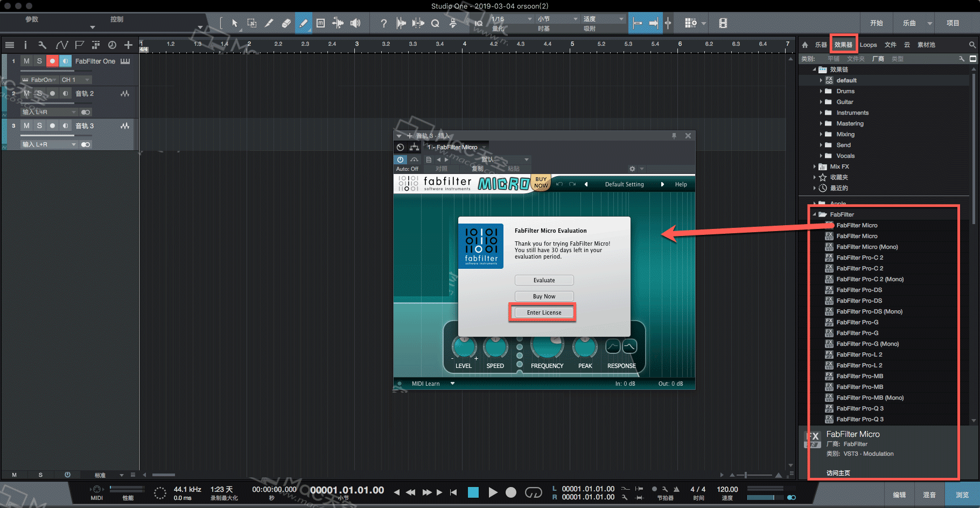980x508 pixels.
Task: Open CH 1 channel dropdown on track 1
Action: pos(75,80)
